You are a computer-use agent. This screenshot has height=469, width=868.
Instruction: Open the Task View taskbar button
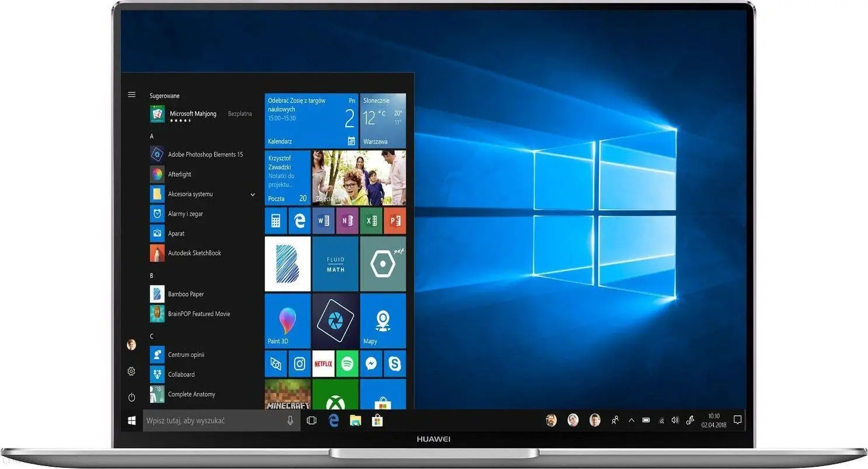(x=312, y=421)
